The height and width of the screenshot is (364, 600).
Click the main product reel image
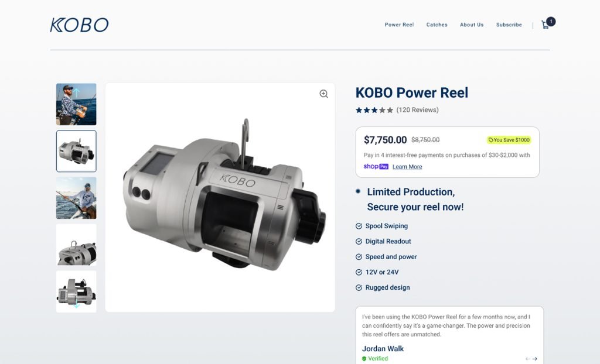click(220, 197)
